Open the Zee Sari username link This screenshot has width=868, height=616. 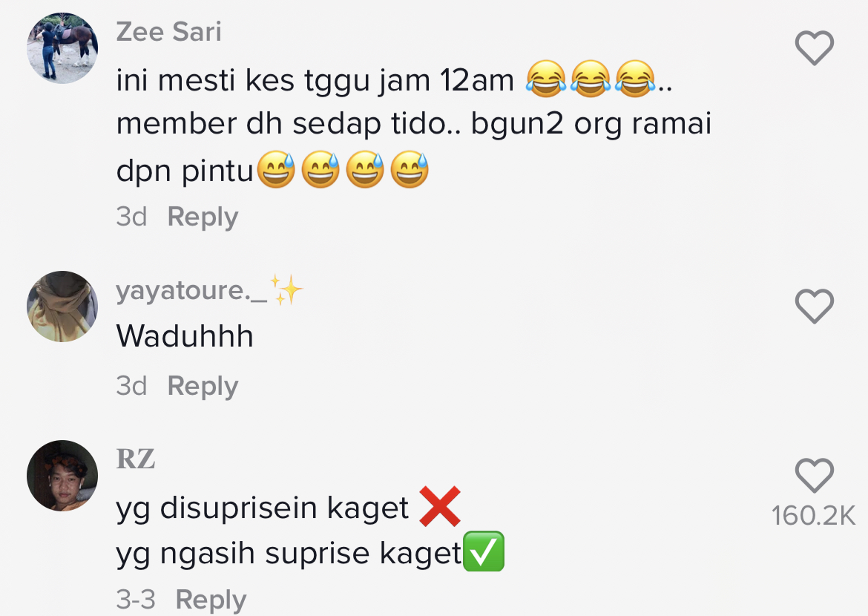(x=169, y=32)
